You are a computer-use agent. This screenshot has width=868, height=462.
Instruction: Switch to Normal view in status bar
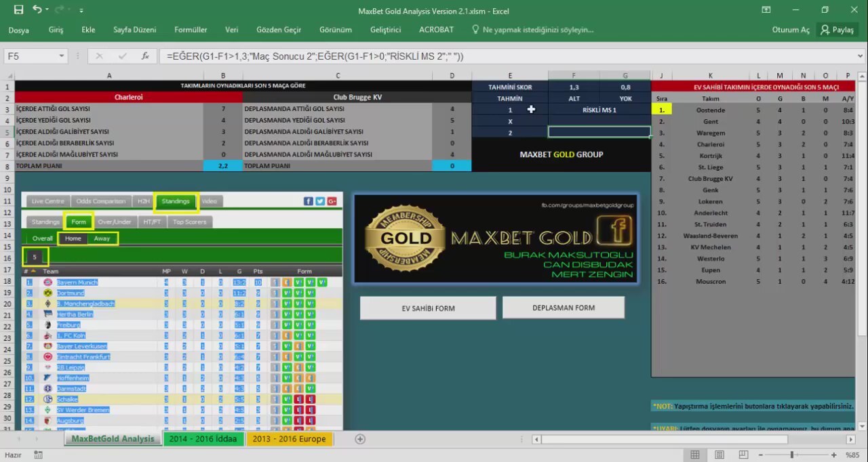694,455
